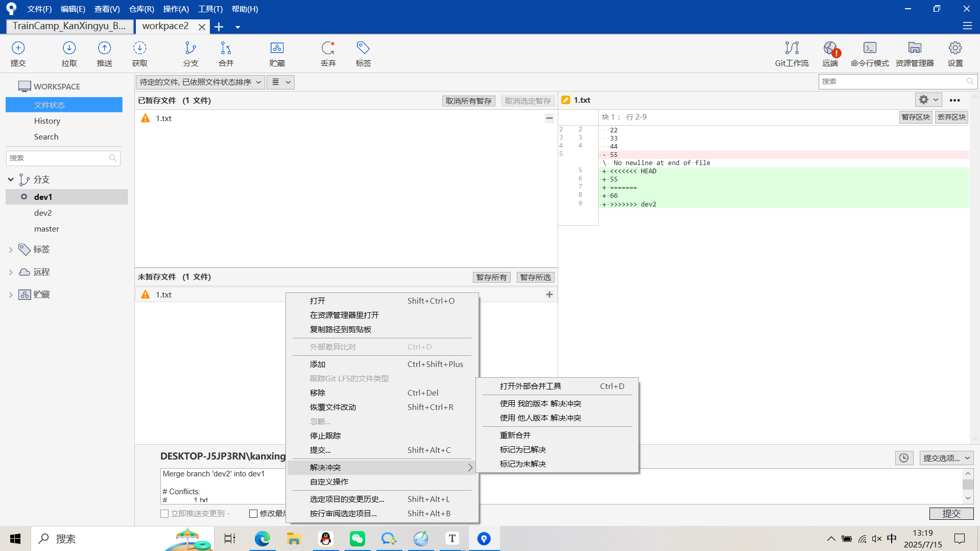Open History in the sidebar
The image size is (980, 551).
pos(47,121)
